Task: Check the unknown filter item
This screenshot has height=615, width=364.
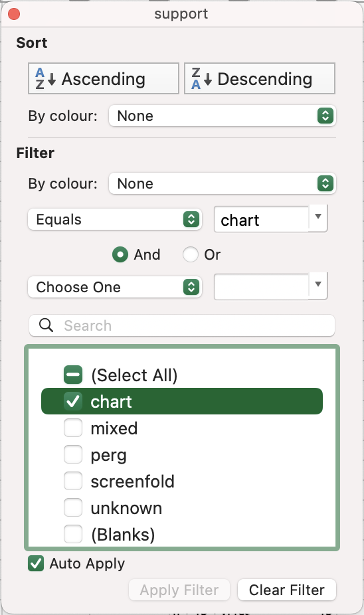Action: click(73, 507)
